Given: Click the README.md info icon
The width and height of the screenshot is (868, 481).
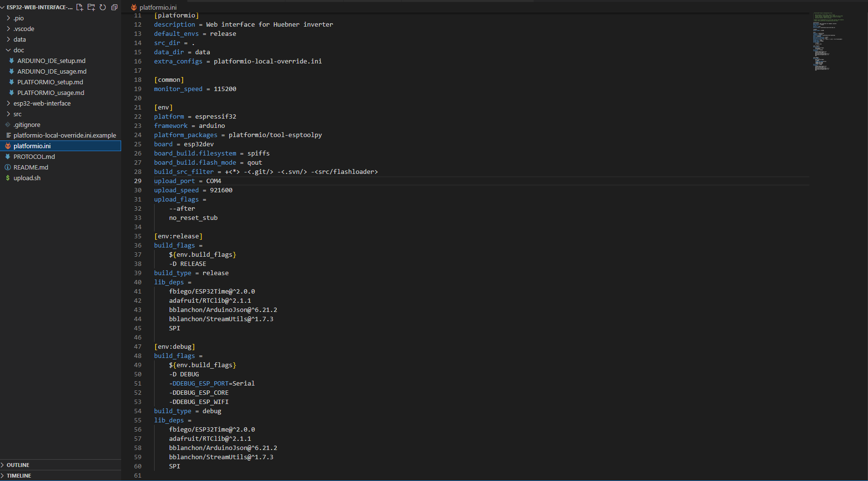Looking at the screenshot, I should [x=8, y=167].
